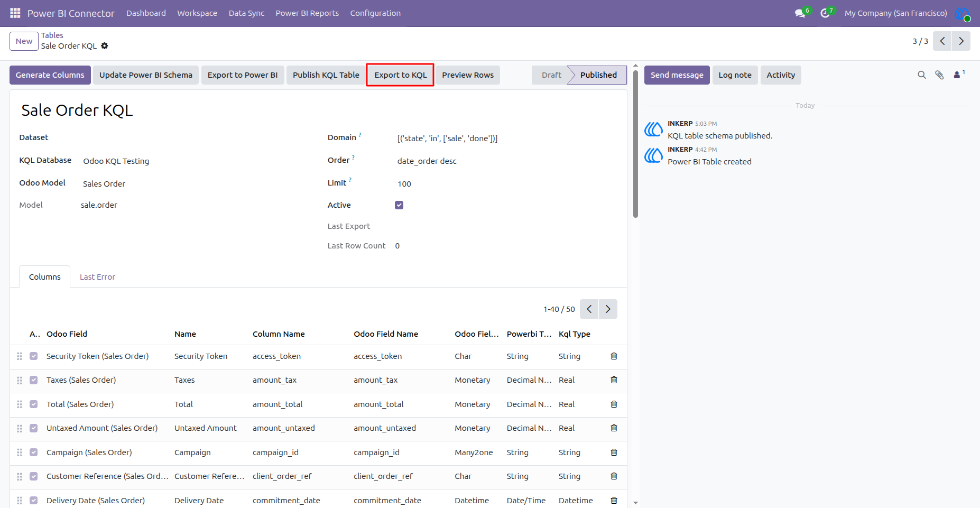Toggle checkbox for Taxes row
The height and width of the screenshot is (508, 980).
point(34,380)
